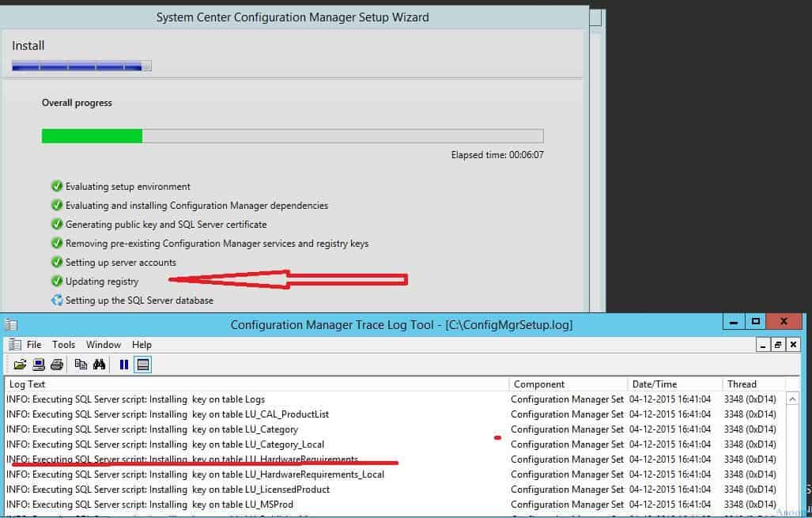The width and height of the screenshot is (812, 518).
Task: Sort by the Date/Time column header
Action: [x=675, y=384]
